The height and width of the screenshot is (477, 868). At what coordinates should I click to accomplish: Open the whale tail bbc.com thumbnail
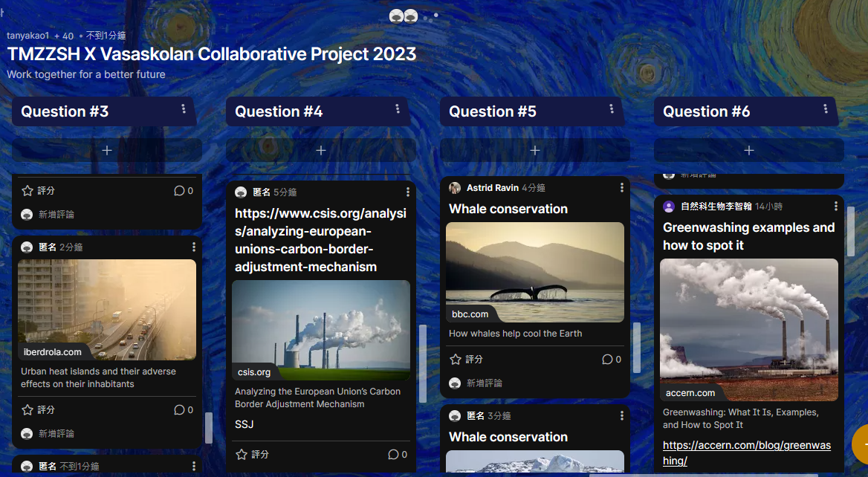[x=535, y=272]
